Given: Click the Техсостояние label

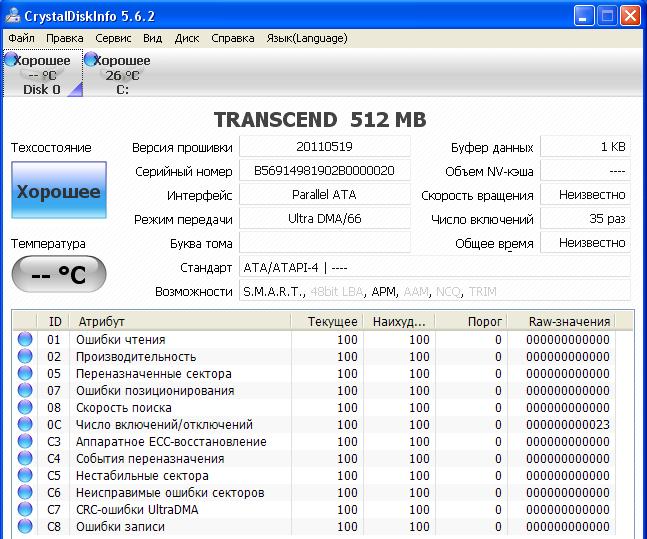Looking at the screenshot, I should pyautogui.click(x=51, y=147).
